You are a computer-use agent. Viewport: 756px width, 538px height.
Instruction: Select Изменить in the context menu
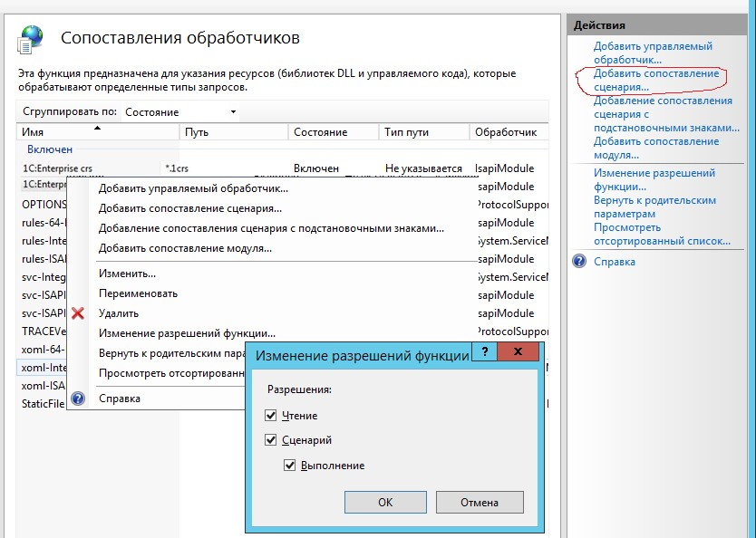pyautogui.click(x=127, y=274)
